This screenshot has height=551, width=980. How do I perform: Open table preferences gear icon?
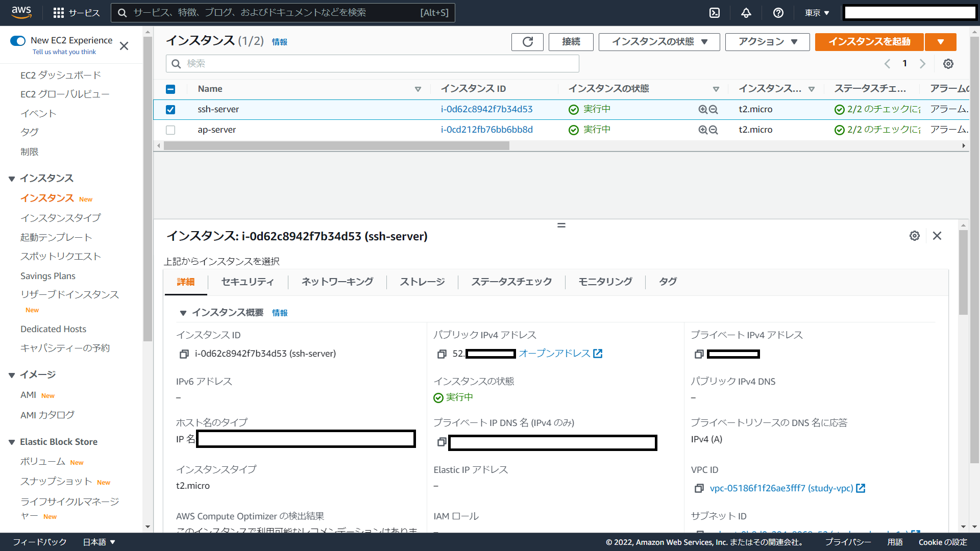point(948,64)
